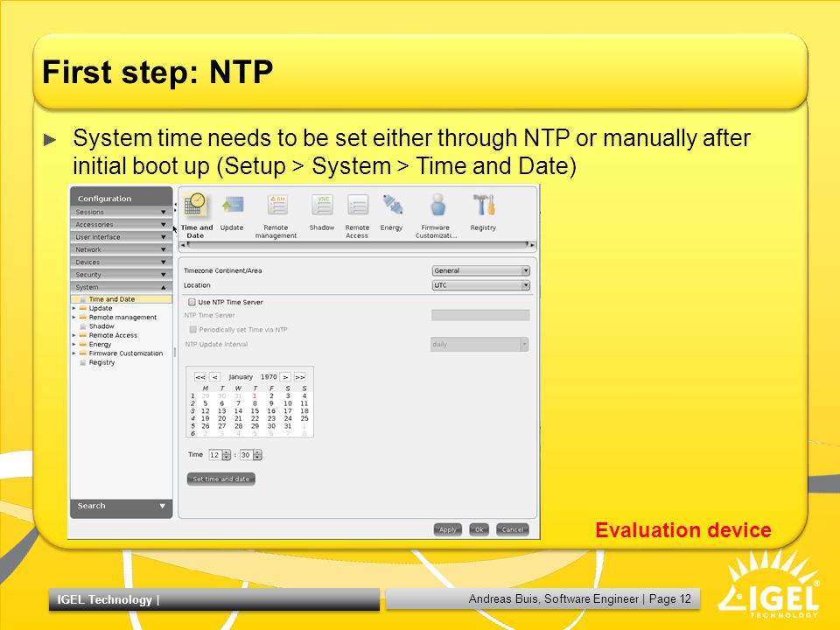Expand the User Interface section
Image resolution: width=840 pixels, height=630 pixels.
[121, 237]
